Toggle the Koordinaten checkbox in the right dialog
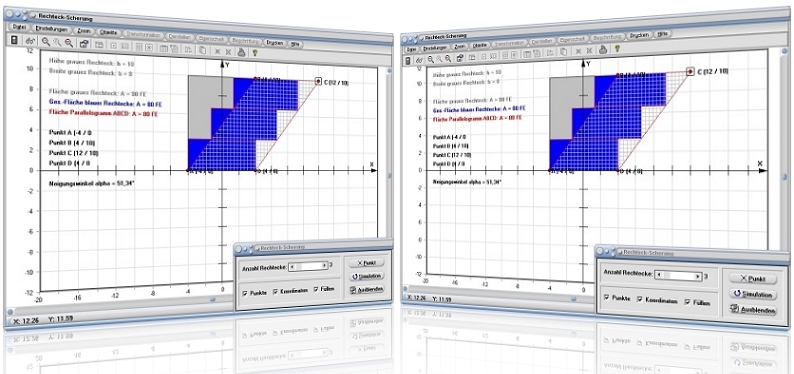794x374 pixels. 640,300
